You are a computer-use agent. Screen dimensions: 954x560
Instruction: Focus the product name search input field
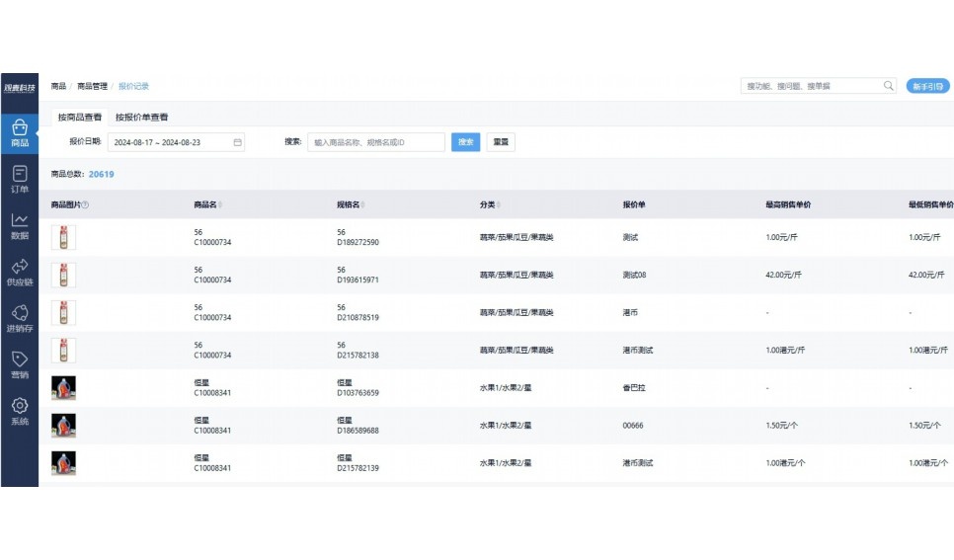tap(375, 142)
